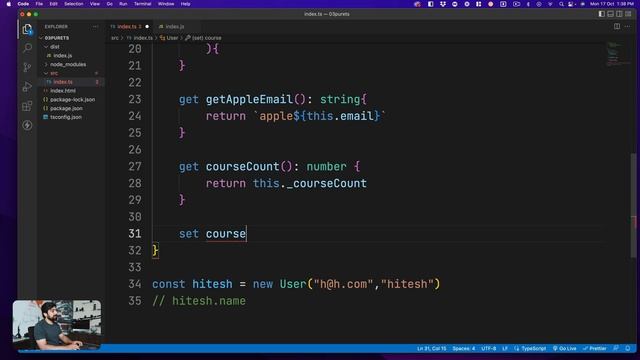This screenshot has width=640, height=360.
Task: Click line number 31 in the gutter
Action: point(135,233)
